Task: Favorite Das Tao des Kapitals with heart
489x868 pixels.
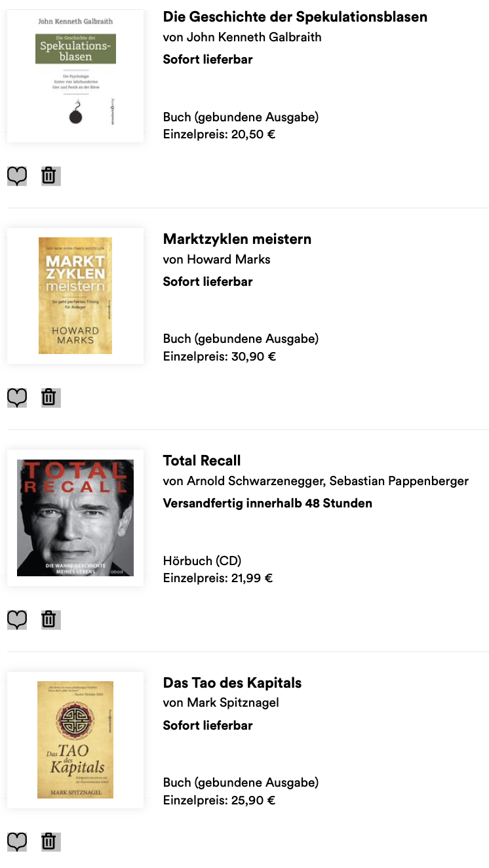Action: coord(17,842)
